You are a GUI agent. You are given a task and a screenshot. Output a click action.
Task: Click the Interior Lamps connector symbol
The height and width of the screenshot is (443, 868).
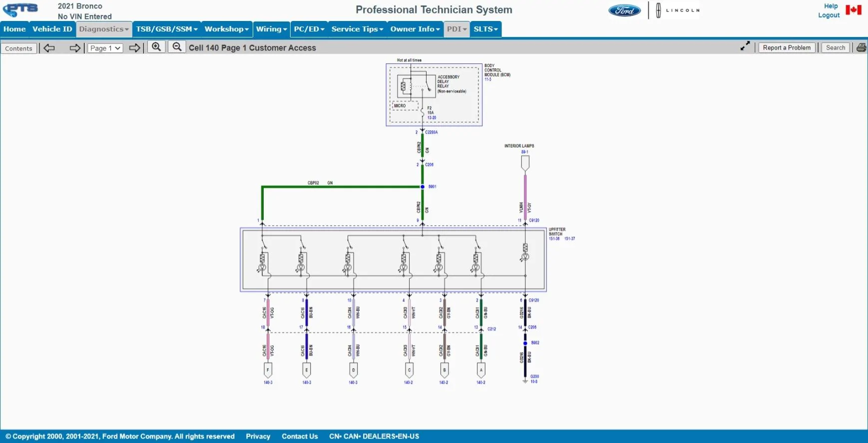[525, 163]
